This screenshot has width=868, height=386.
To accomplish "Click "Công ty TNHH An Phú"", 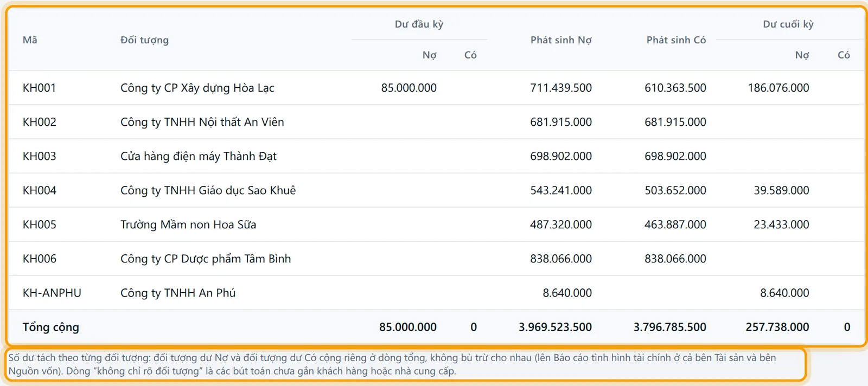I will 178,293.
